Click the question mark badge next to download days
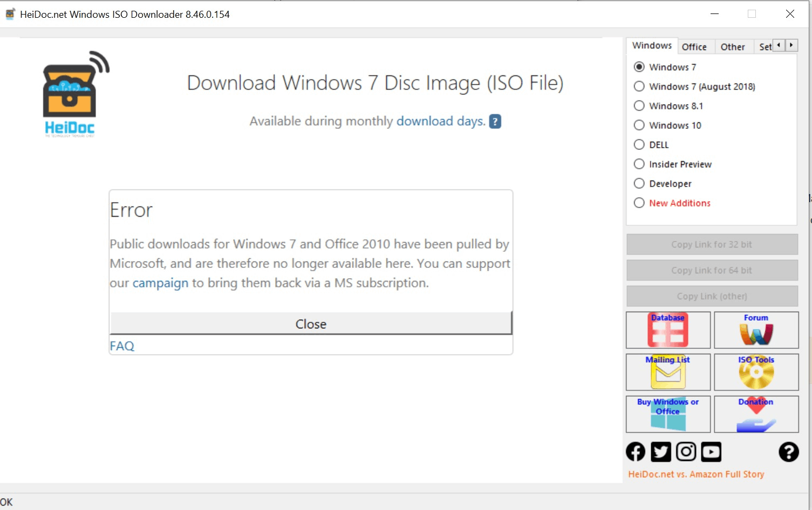The height and width of the screenshot is (510, 812). point(495,121)
